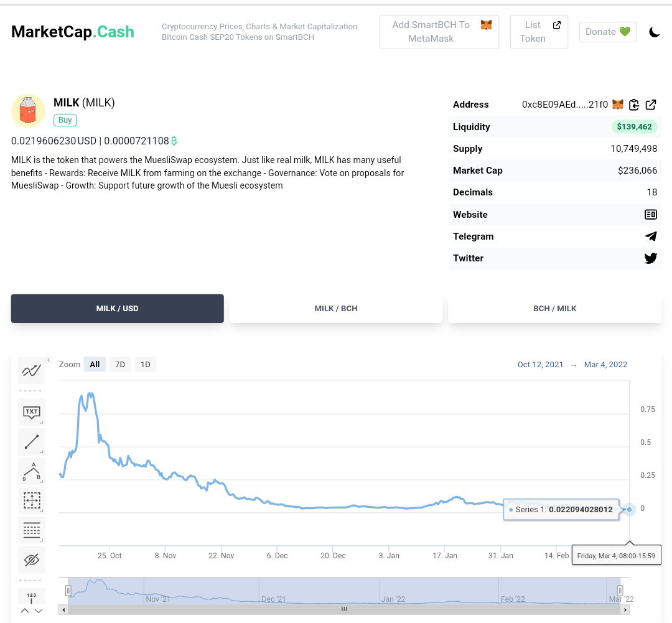The height and width of the screenshot is (623, 672).
Task: Toggle hide annotations eye icon
Action: pos(31,560)
